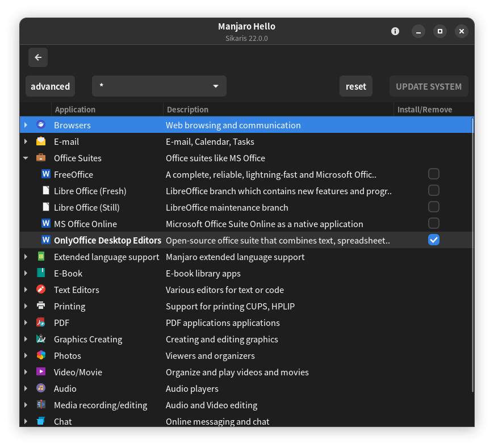Click the Libre Office (Still) document icon
494x448 pixels.
(x=46, y=207)
